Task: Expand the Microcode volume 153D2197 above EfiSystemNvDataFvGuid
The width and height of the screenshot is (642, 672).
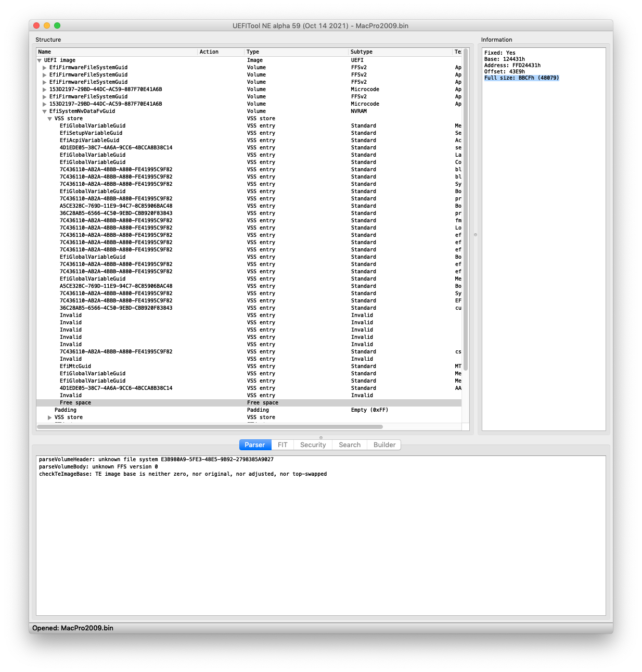Action: (x=45, y=104)
